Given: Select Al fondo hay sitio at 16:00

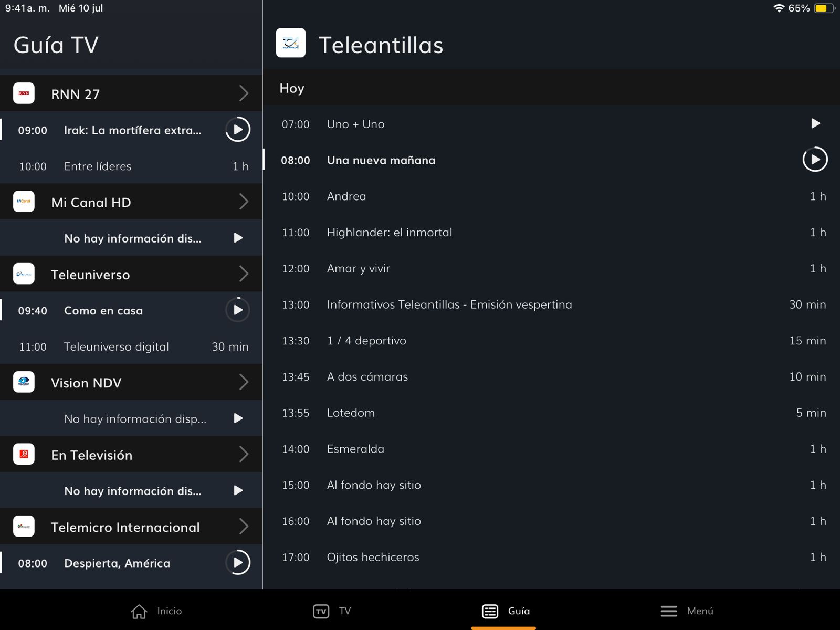Looking at the screenshot, I should pyautogui.click(x=551, y=521).
